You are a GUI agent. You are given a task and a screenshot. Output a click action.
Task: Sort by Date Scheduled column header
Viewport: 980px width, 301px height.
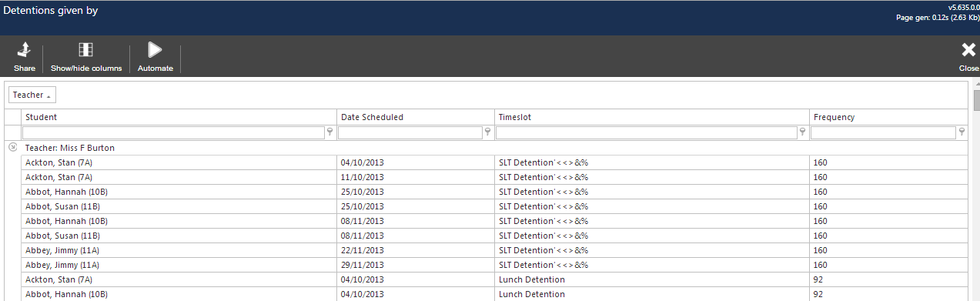click(415, 117)
